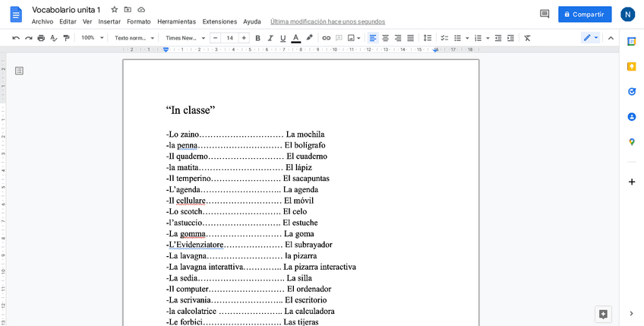Show the document outline icon
644x326 pixels.
point(19,71)
